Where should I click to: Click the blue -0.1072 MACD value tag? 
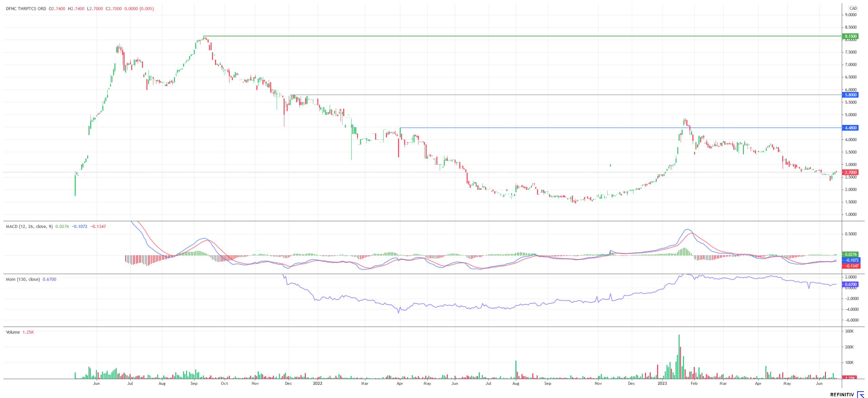[850, 260]
